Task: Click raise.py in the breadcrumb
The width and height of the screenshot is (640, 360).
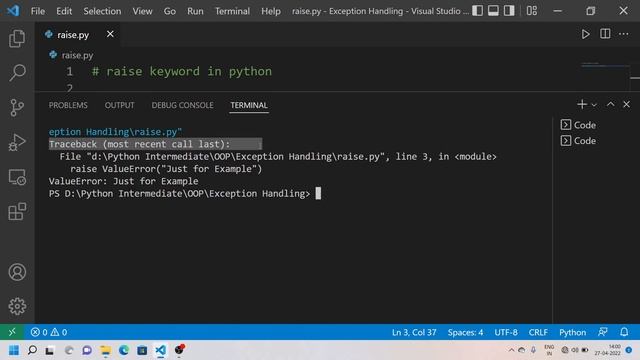Action: point(77,55)
